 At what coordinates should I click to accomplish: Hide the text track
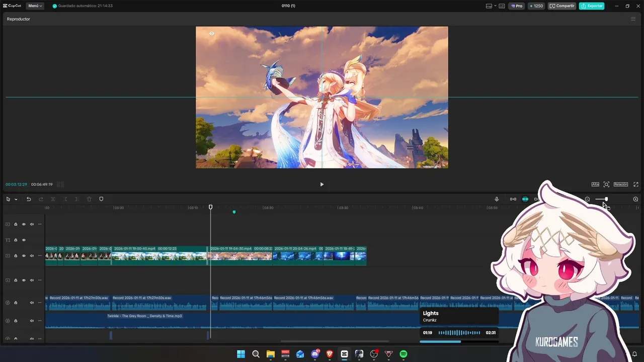(x=24, y=240)
